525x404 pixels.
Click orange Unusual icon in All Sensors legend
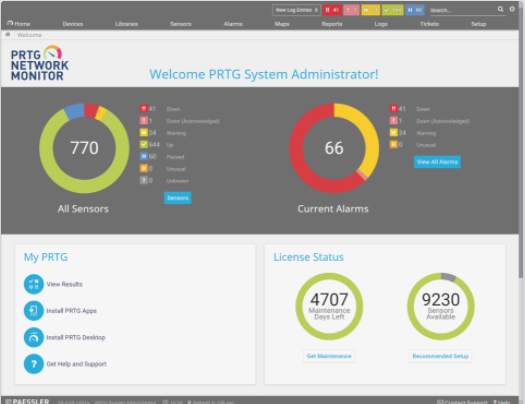click(x=144, y=168)
